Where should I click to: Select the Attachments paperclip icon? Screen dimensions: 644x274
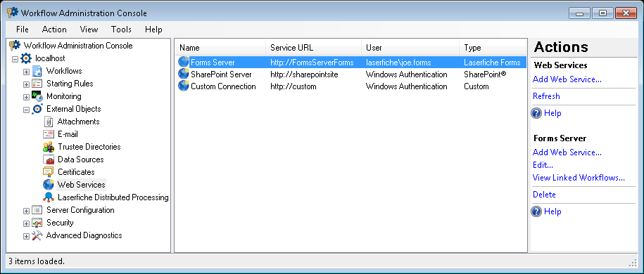click(49, 122)
